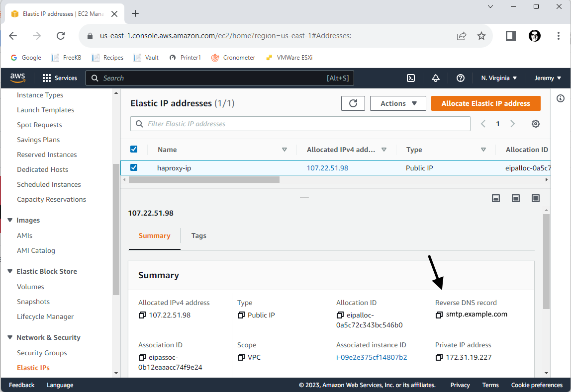Collapse details panel to bottom layout
Viewport: 571px width, 392px height.
tap(495, 198)
